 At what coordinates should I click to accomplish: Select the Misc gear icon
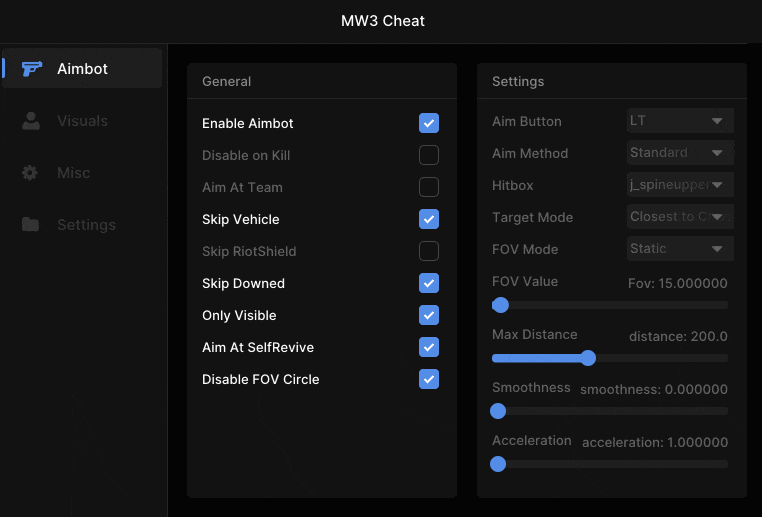pyautogui.click(x=30, y=173)
